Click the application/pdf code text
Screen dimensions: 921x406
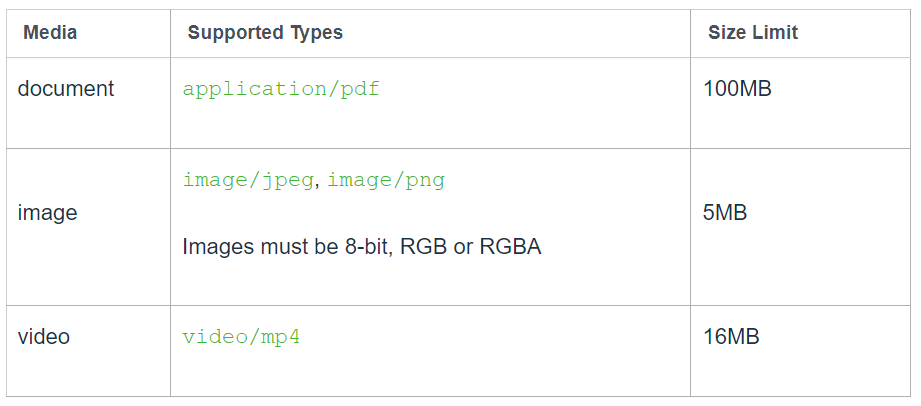pos(281,88)
